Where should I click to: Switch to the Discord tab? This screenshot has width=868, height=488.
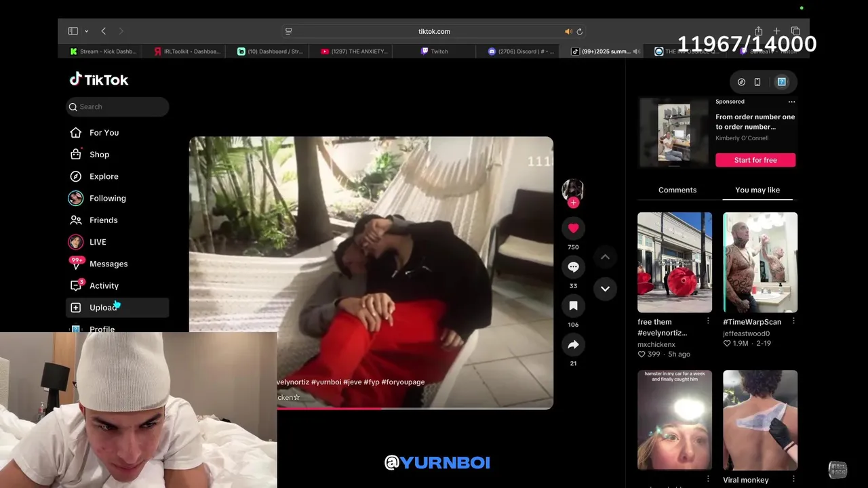520,52
